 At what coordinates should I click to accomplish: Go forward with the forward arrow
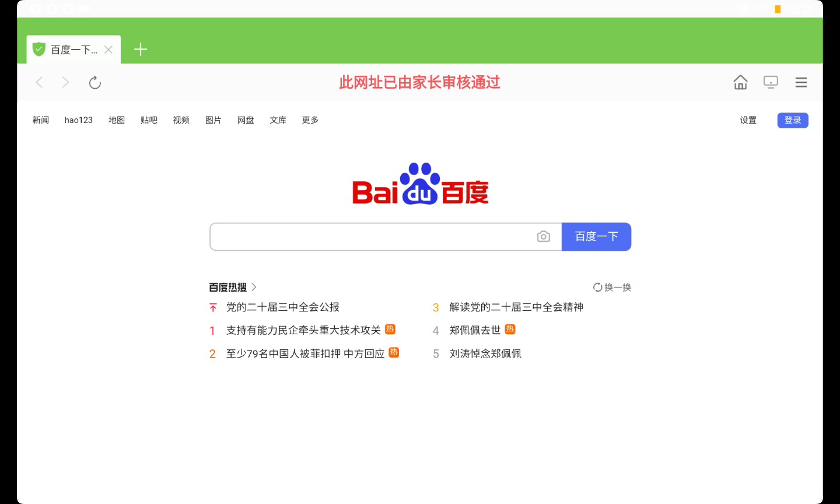pyautogui.click(x=65, y=82)
